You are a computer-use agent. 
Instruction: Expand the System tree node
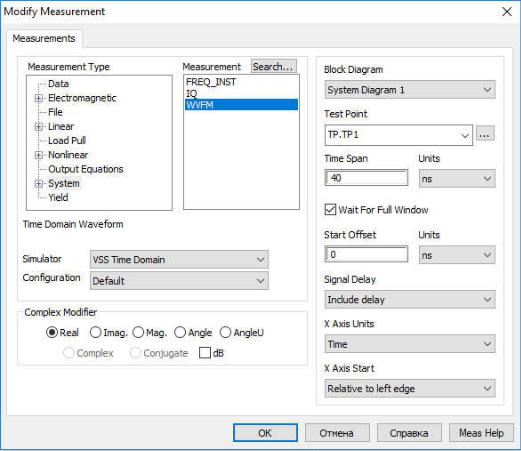click(39, 184)
